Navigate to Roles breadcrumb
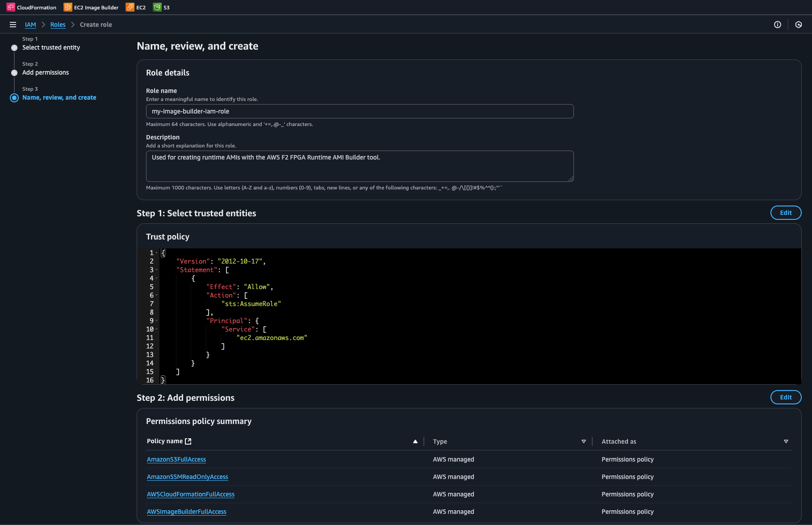Viewport: 812px width, 525px height. point(58,25)
